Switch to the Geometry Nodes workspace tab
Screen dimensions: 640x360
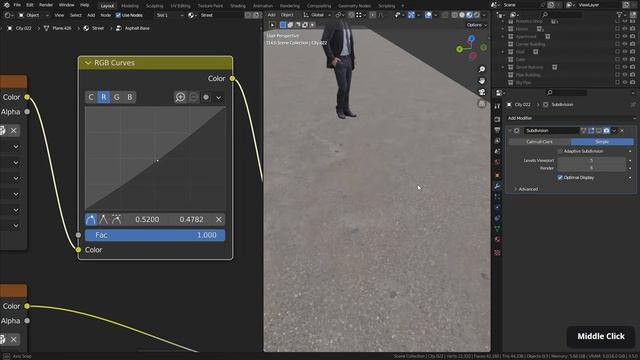coord(354,6)
